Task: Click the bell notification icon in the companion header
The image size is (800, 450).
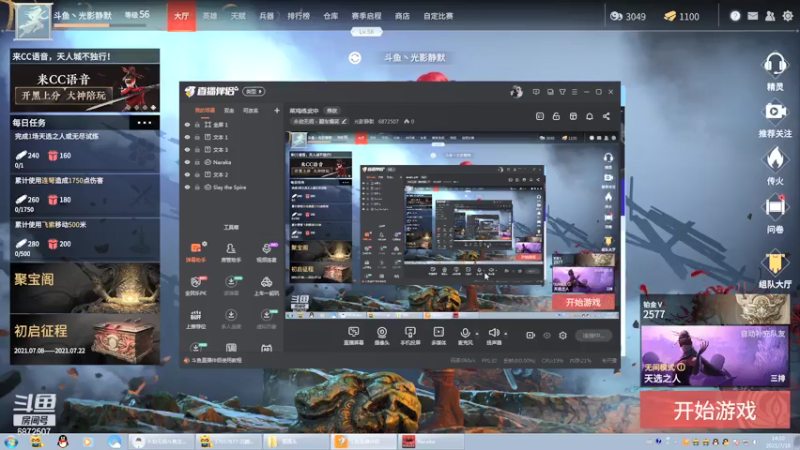Action: [x=589, y=116]
